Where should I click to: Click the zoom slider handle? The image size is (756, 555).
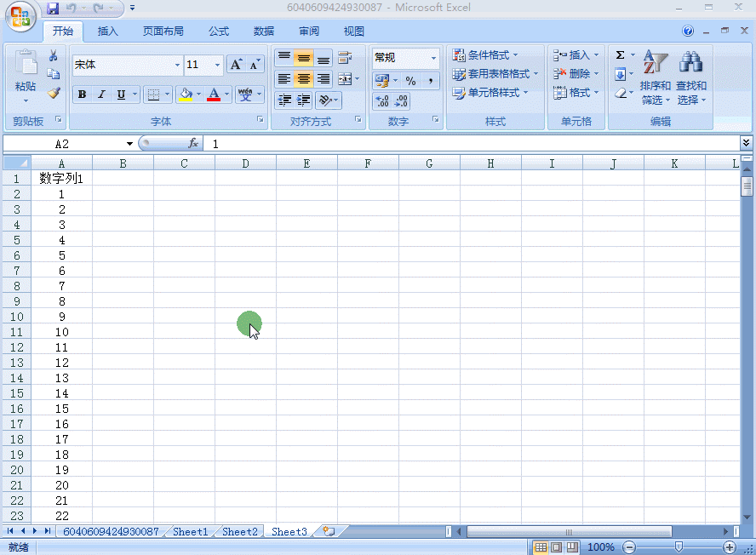click(678, 546)
